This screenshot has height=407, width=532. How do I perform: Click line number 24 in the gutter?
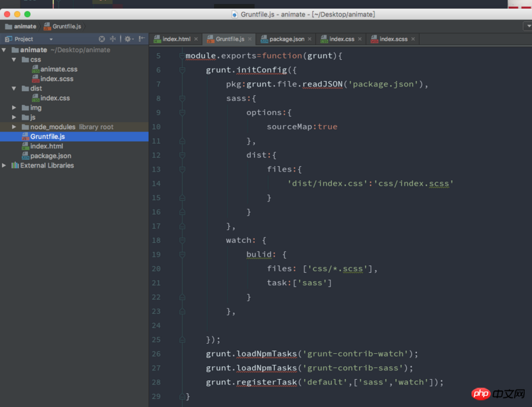156,326
